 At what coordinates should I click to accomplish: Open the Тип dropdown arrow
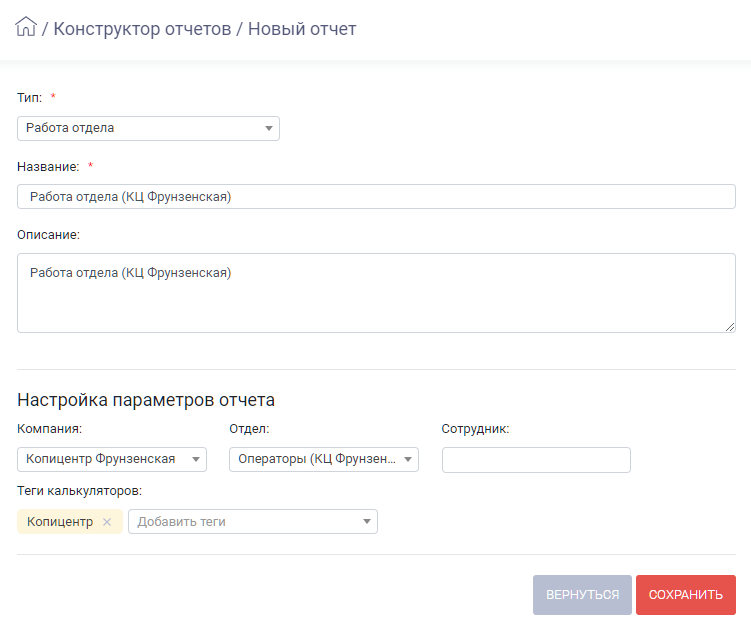point(269,128)
